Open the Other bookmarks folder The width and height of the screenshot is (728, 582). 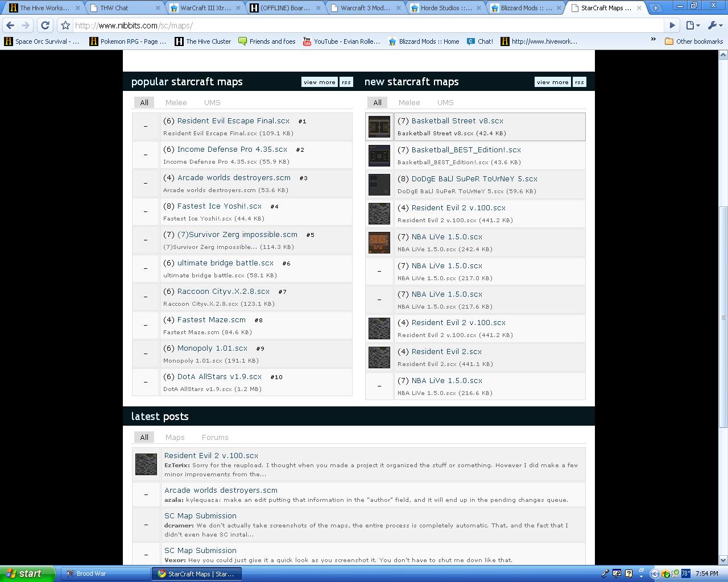coord(693,41)
